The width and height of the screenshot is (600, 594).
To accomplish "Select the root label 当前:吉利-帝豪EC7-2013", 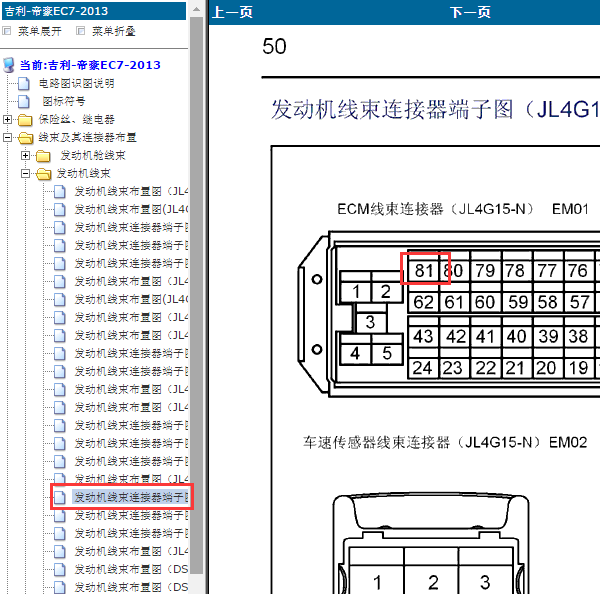I will coord(90,65).
